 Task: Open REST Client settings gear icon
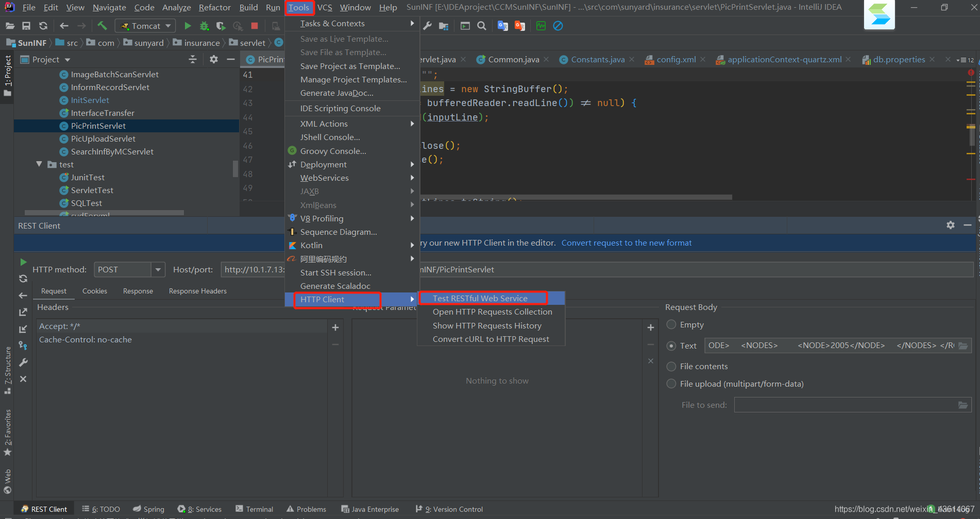(x=951, y=225)
